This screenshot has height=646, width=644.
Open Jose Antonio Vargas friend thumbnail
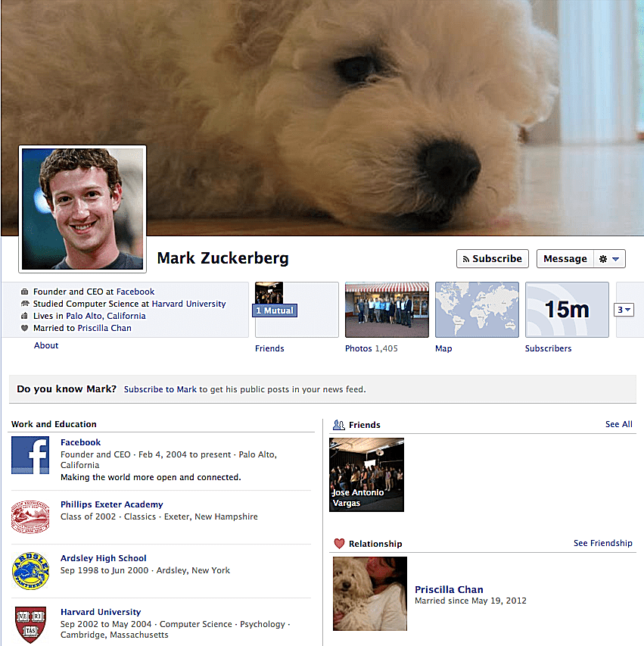(x=366, y=475)
